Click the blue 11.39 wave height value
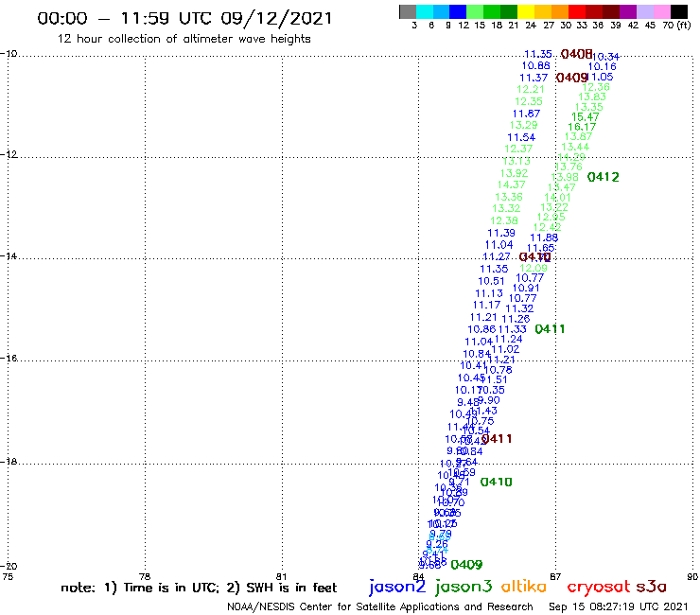The image size is (700, 615). tap(501, 233)
